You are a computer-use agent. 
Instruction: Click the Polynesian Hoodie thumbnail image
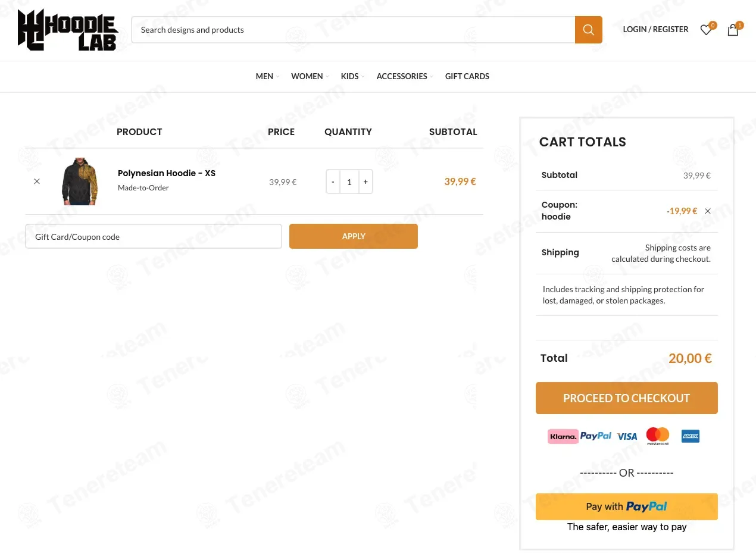point(80,181)
